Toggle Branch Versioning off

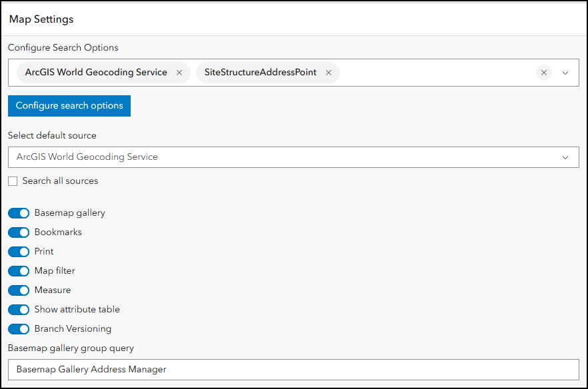pyautogui.click(x=19, y=329)
